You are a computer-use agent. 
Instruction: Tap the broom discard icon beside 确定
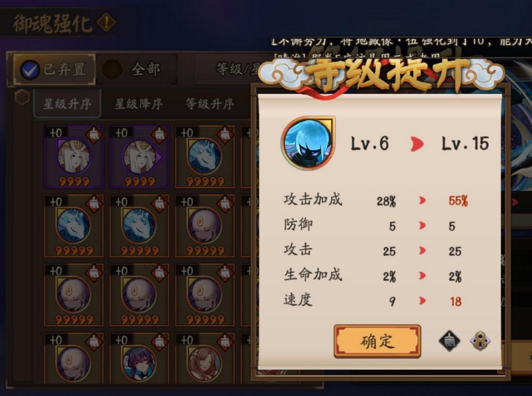pos(449,341)
